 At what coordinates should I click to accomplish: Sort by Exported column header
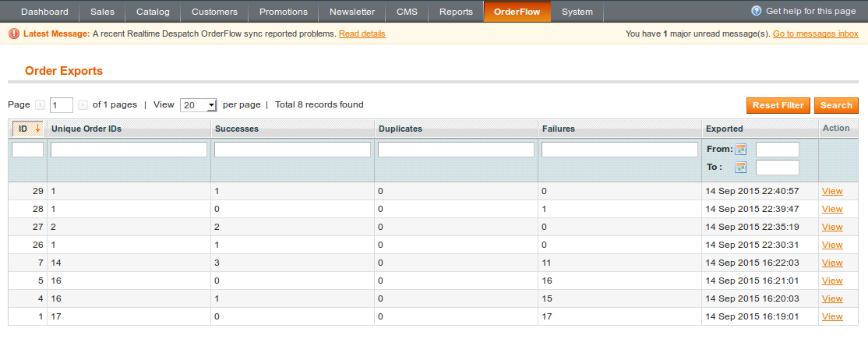tap(724, 129)
